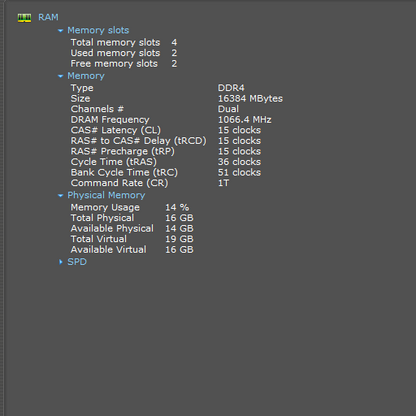The image size is (416, 416).
Task: Click the DDR4 type value
Action: coord(231,88)
